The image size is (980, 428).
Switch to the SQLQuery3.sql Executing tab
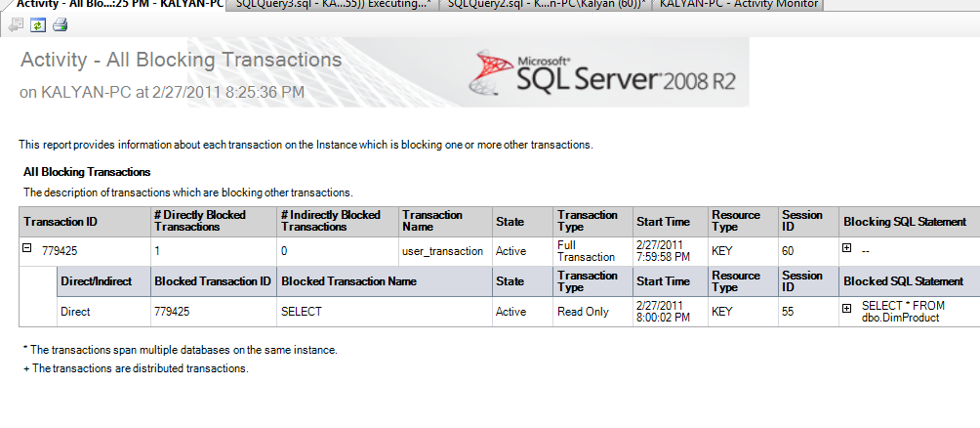point(330,5)
